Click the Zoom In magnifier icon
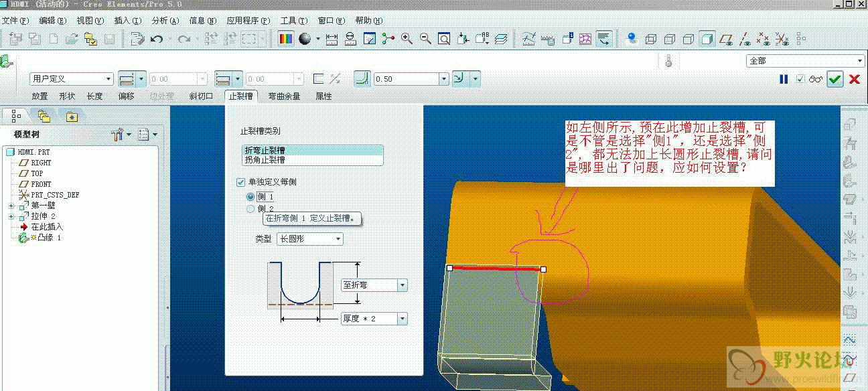868x391 pixels. click(x=407, y=39)
